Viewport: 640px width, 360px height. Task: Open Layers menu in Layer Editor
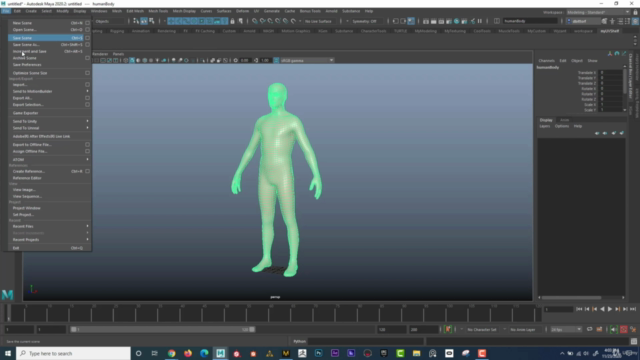coord(545,126)
